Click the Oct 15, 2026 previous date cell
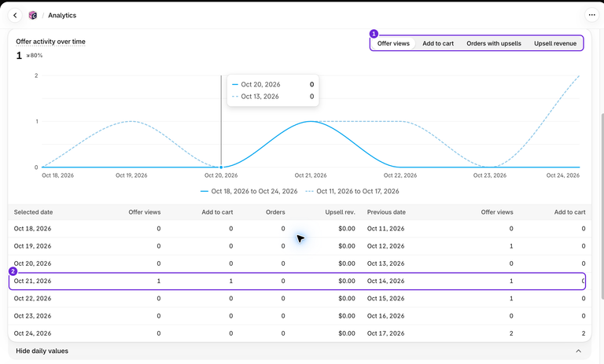 coord(385,299)
